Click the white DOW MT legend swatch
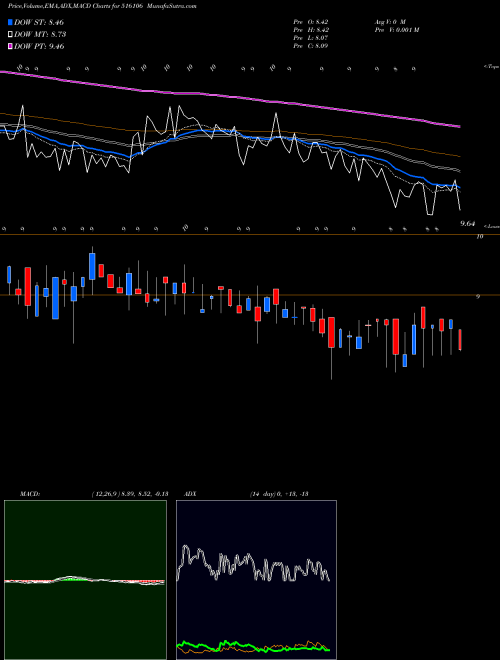 (x=10, y=35)
